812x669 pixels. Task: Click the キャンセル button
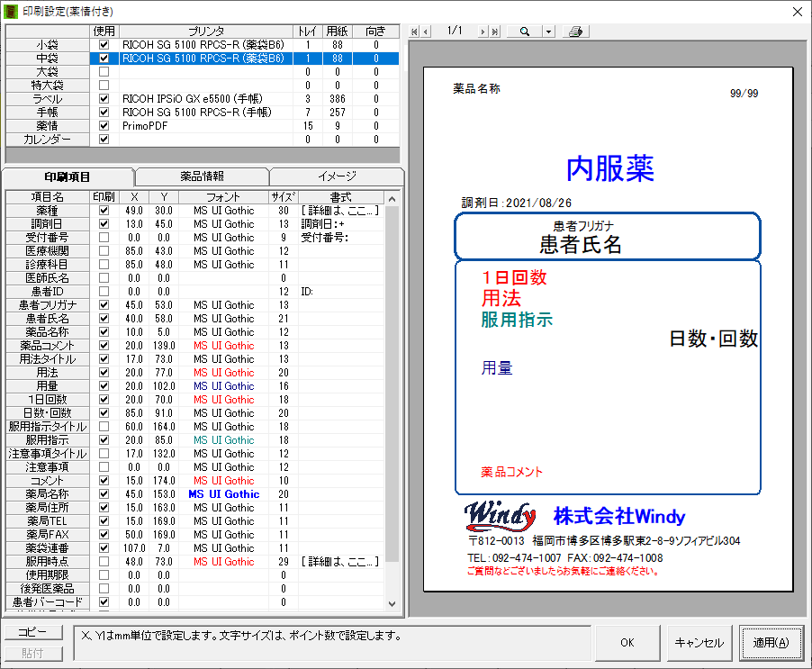click(x=699, y=643)
